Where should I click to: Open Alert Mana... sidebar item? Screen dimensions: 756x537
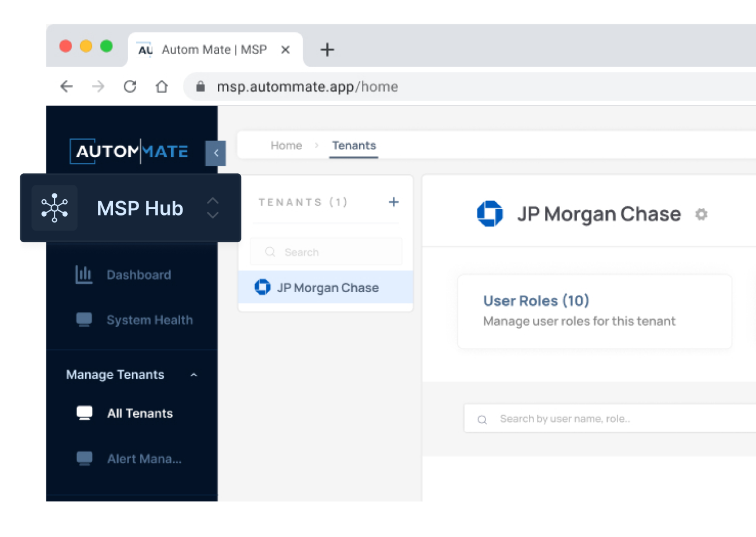[144, 459]
